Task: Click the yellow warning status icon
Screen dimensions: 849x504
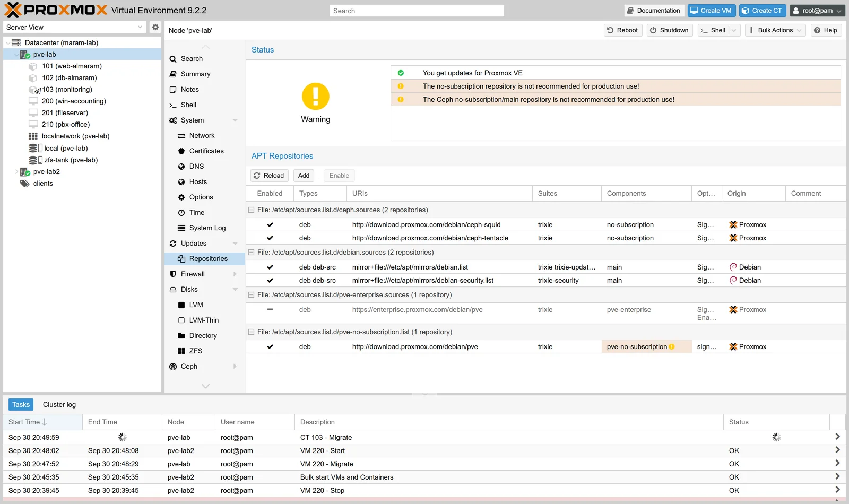Action: (316, 96)
